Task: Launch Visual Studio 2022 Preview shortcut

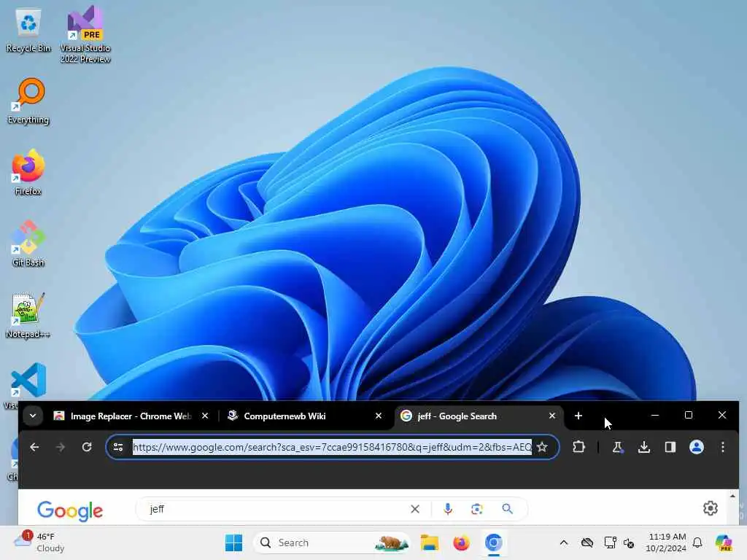Action: click(x=85, y=35)
